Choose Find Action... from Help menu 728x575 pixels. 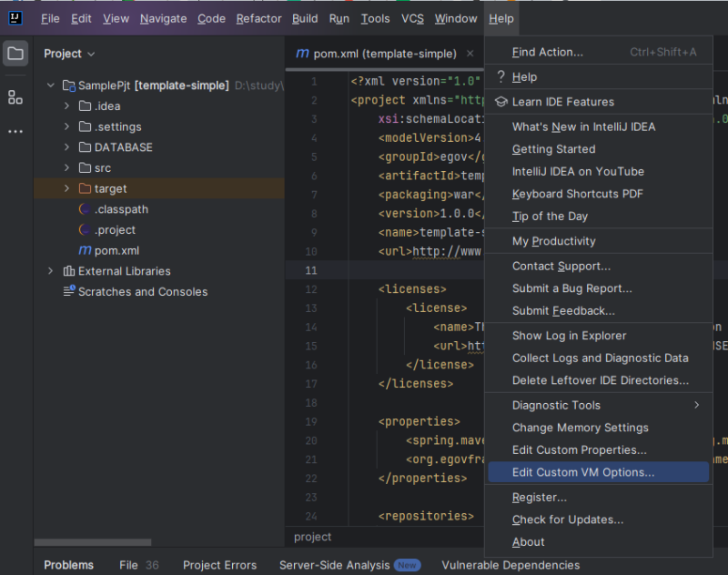pyautogui.click(x=599, y=52)
